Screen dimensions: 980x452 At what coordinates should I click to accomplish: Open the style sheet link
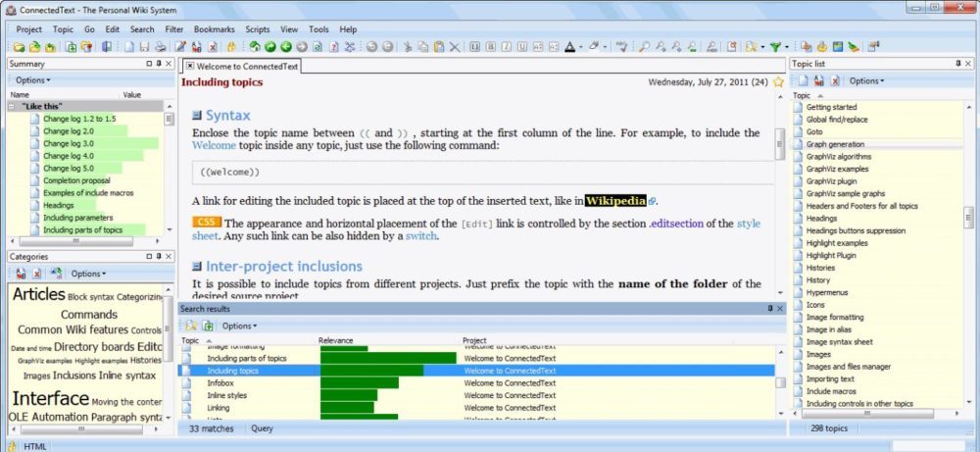[748, 224]
